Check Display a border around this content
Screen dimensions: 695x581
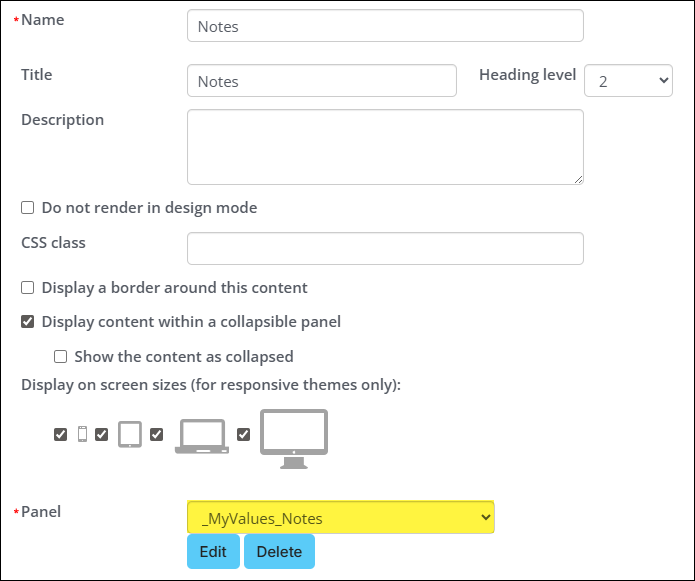coord(28,288)
